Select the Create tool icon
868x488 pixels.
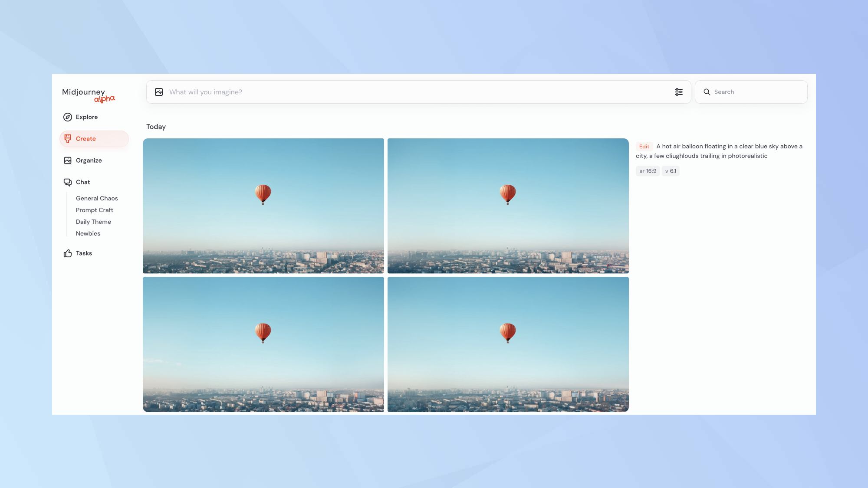(67, 139)
